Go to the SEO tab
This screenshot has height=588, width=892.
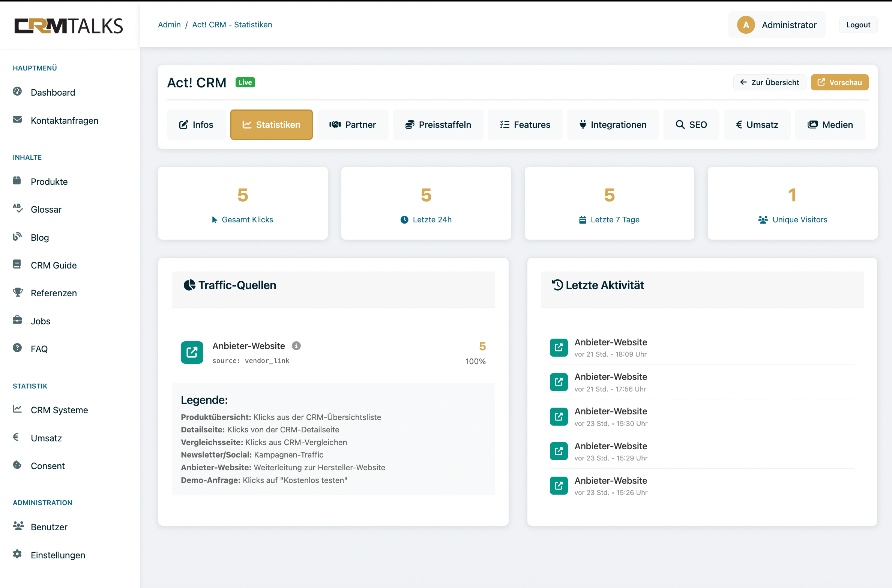pyautogui.click(x=691, y=125)
